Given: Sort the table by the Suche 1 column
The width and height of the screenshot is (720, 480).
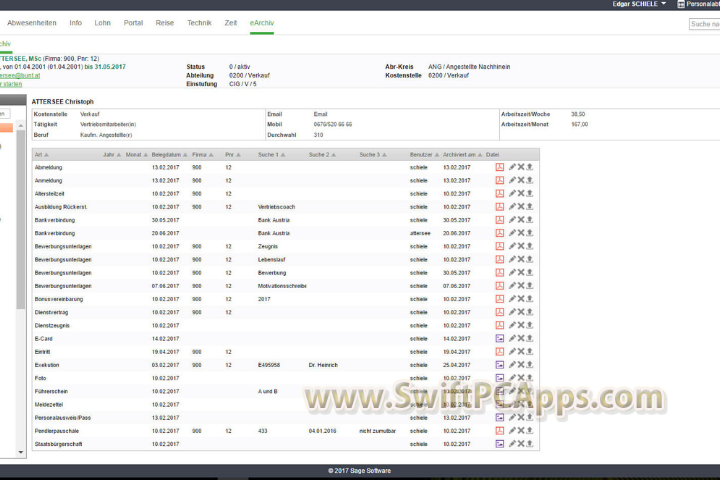Looking at the screenshot, I should tap(271, 155).
